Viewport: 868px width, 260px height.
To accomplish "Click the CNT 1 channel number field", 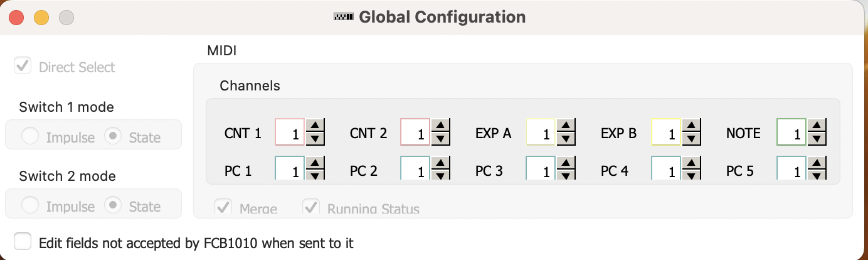I will pyautogui.click(x=289, y=133).
